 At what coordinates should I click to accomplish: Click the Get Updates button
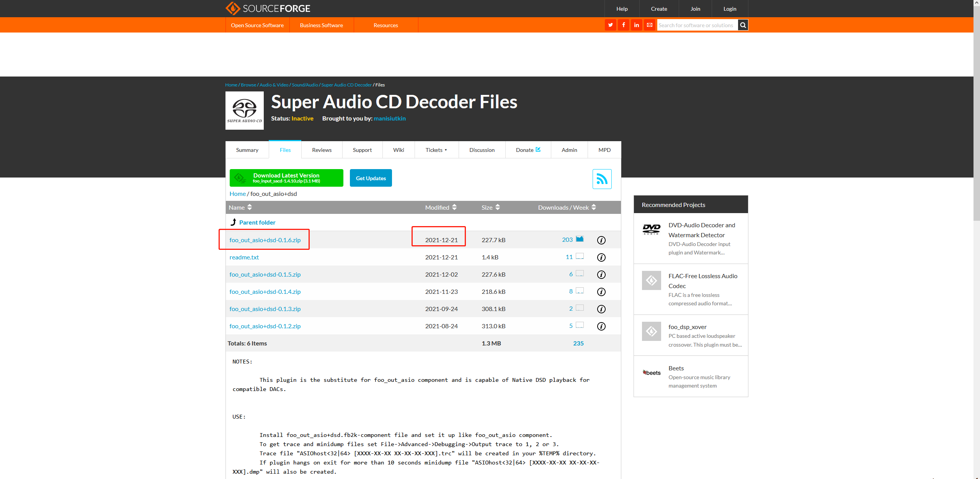tap(371, 178)
